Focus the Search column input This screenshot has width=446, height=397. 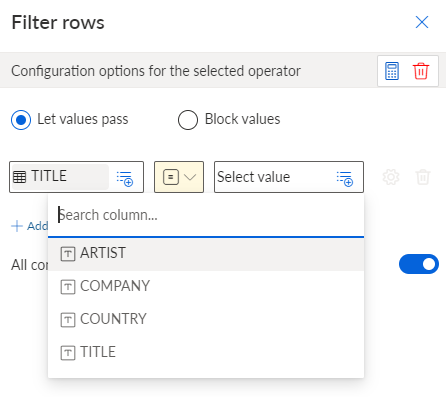[206, 215]
